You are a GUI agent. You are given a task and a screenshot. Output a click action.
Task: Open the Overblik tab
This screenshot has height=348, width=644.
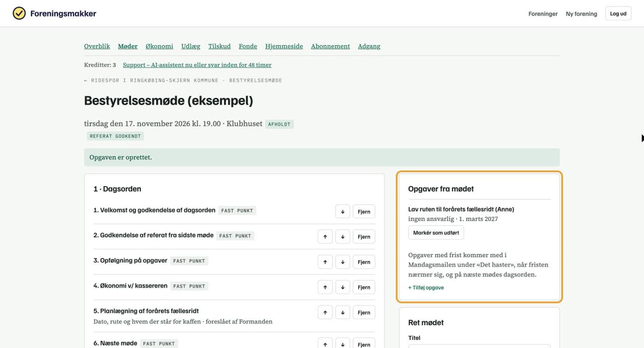(x=97, y=46)
